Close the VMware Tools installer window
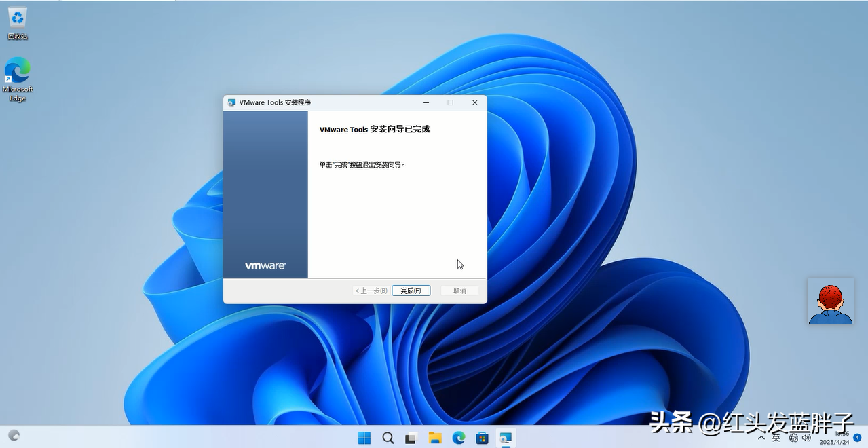 pos(474,102)
